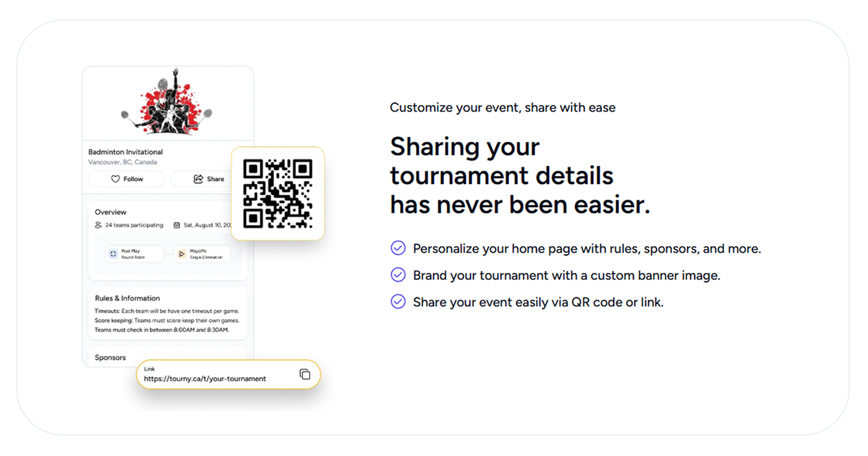Image resolution: width=868 pixels, height=456 pixels.
Task: Click the checkmark icon beside QR code bullet
Action: tap(398, 302)
